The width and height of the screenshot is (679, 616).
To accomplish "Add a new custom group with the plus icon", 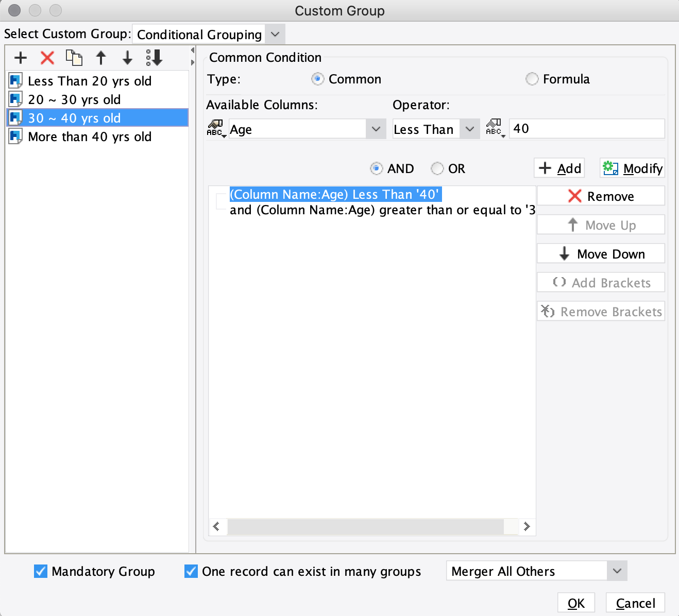I will tap(20, 58).
